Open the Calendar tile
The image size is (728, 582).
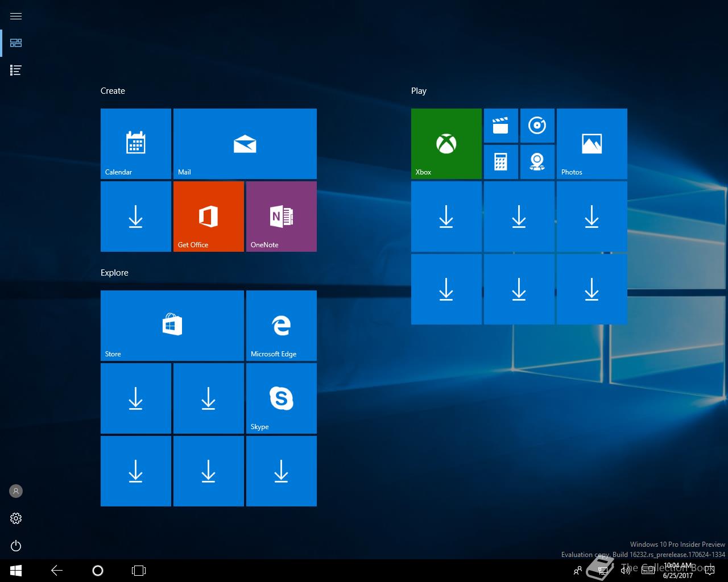tap(136, 144)
